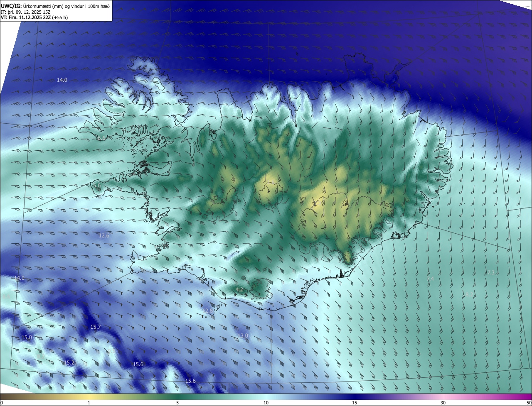Click the magenta end of the color scale
Viewport: 532px width, 406px height.
coord(526,397)
